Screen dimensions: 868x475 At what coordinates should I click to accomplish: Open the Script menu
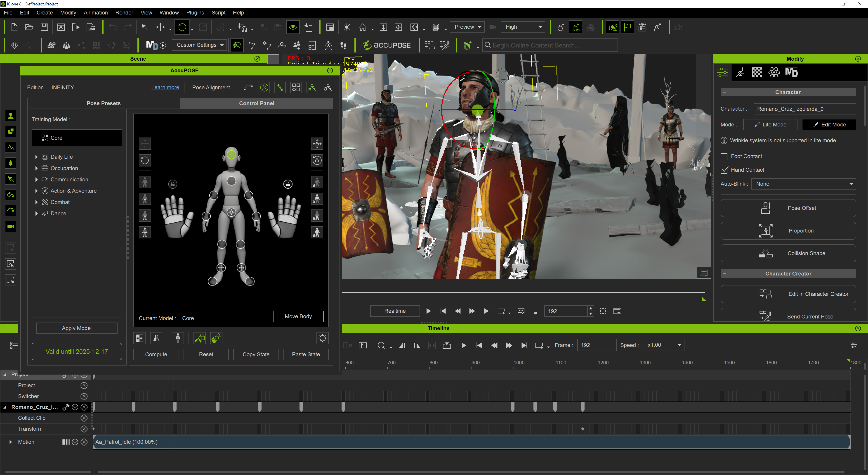[218, 13]
